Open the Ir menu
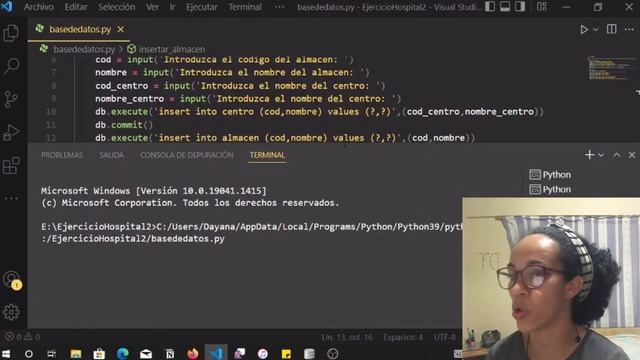This screenshot has width=640, height=360. [x=172, y=7]
